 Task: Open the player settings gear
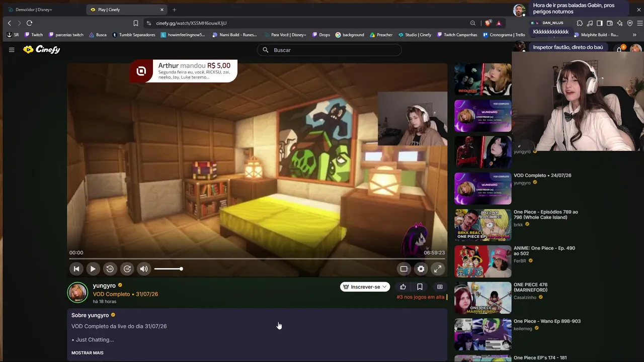pyautogui.click(x=421, y=269)
